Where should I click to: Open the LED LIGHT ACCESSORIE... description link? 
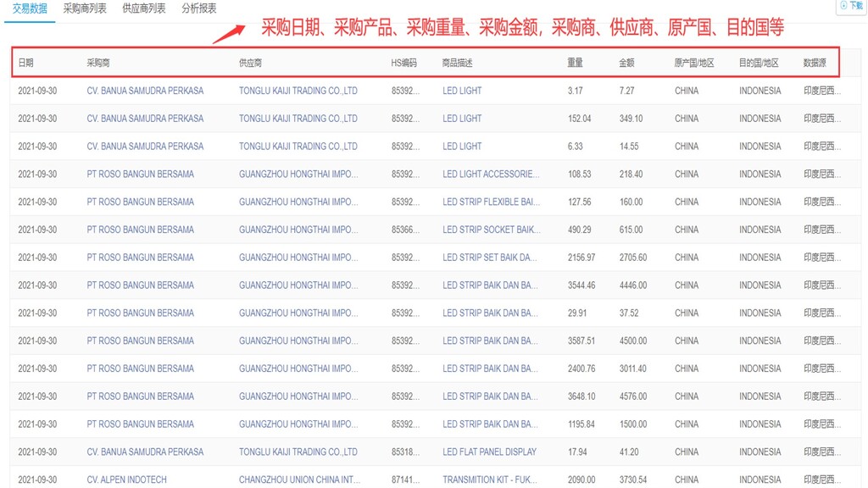(491, 174)
